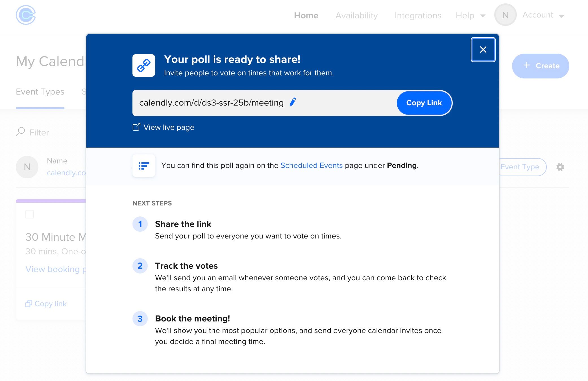588x381 pixels.
Task: Click the Create button
Action: pos(541,66)
